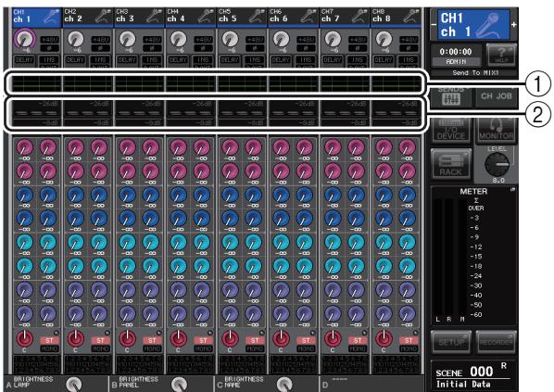Click the ch 1 red pan knob

tap(24, 338)
